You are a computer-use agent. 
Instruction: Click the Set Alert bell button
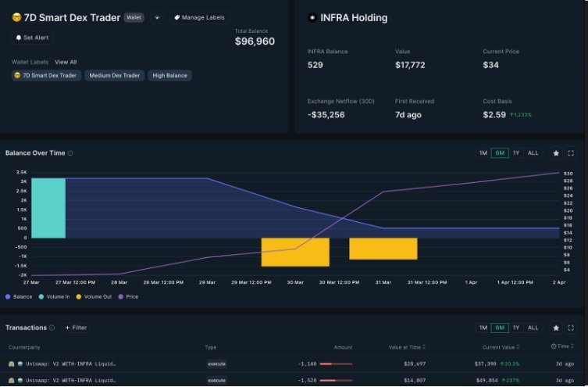[32, 38]
